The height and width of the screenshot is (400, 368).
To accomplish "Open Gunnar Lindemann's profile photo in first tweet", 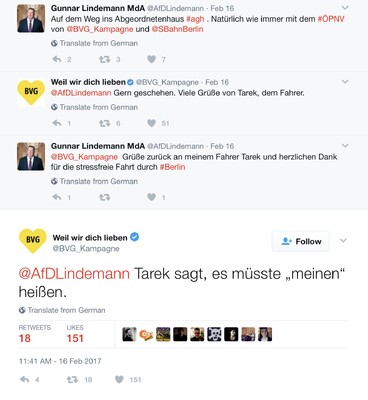I will click(31, 18).
